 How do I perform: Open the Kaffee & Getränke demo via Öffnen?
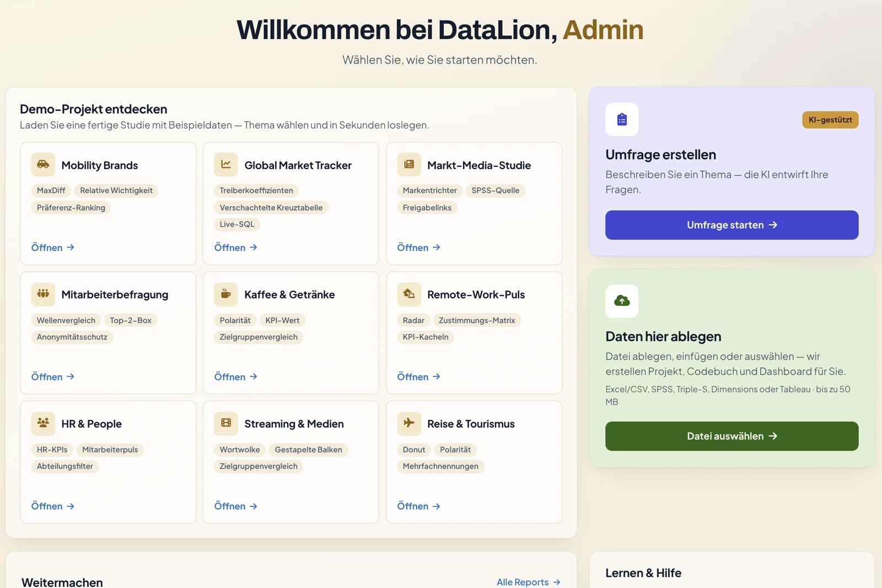click(x=236, y=377)
